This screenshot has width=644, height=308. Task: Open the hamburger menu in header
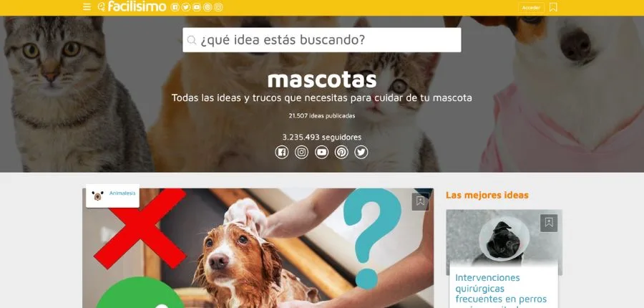click(87, 7)
